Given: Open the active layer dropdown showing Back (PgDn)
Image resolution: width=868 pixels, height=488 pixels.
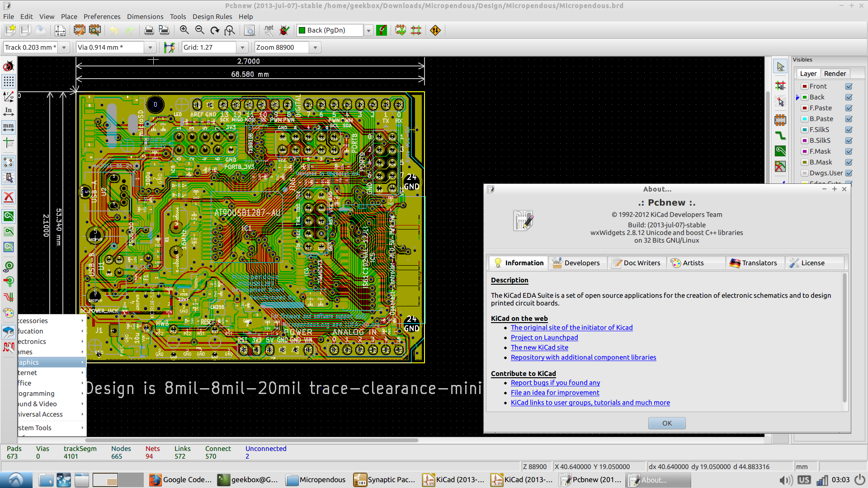Looking at the screenshot, I should coord(368,30).
